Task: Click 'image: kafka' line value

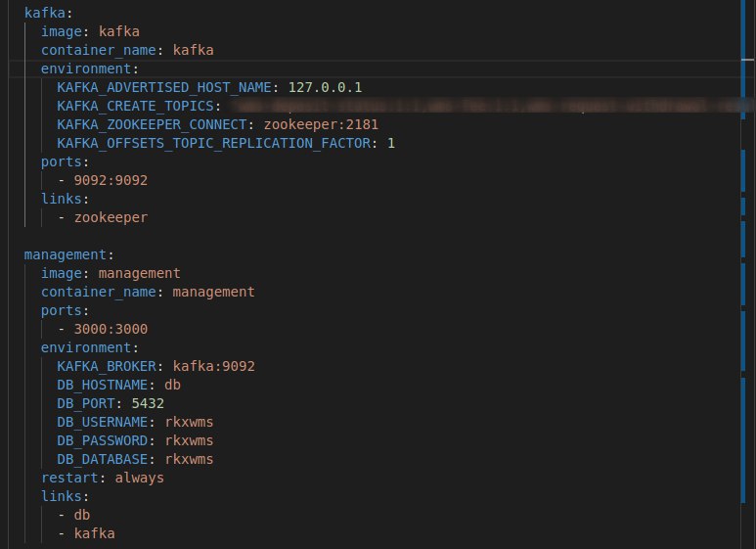Action: tap(119, 31)
